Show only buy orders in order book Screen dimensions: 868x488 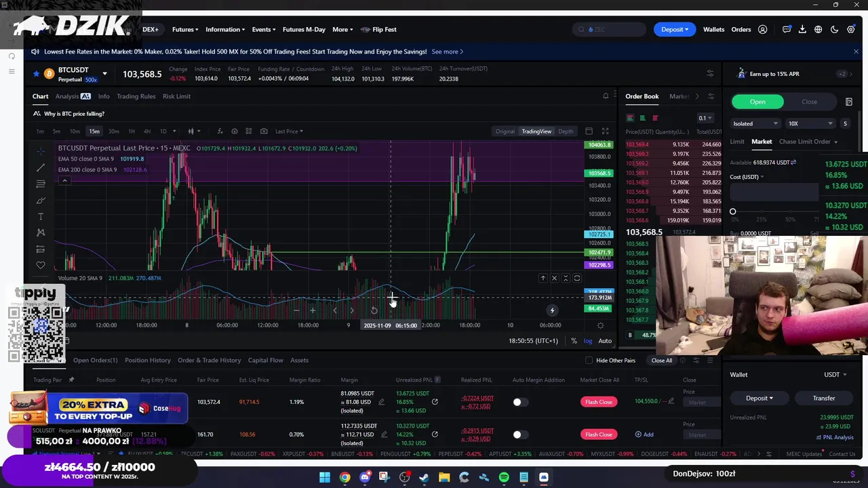pyautogui.click(x=642, y=118)
